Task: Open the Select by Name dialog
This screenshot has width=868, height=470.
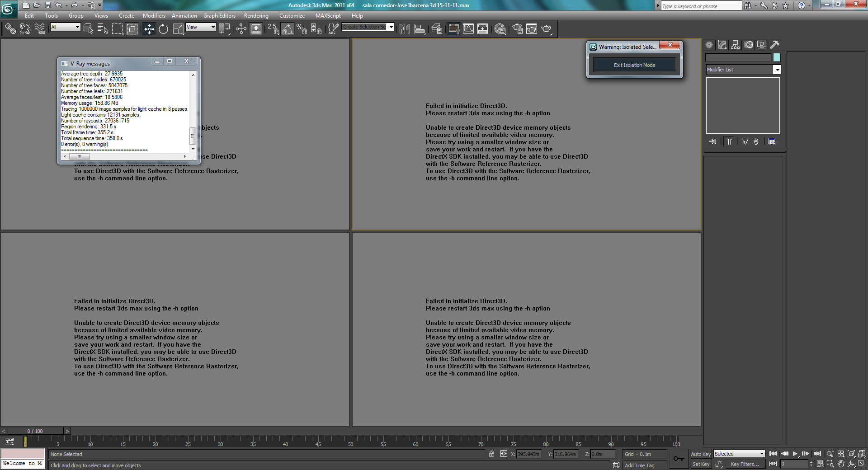Action: click(103, 29)
